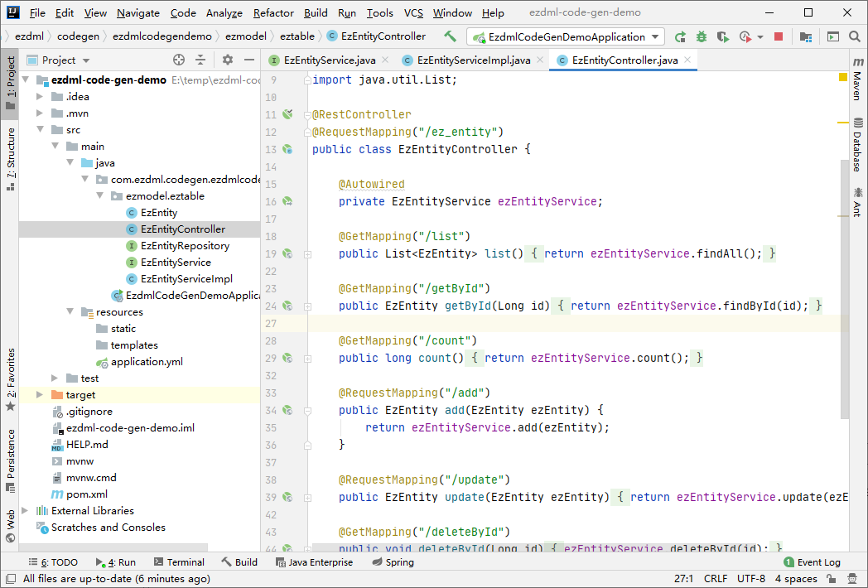Open Project panel settings gear
Screen dimensions: 868x588
(x=228, y=60)
